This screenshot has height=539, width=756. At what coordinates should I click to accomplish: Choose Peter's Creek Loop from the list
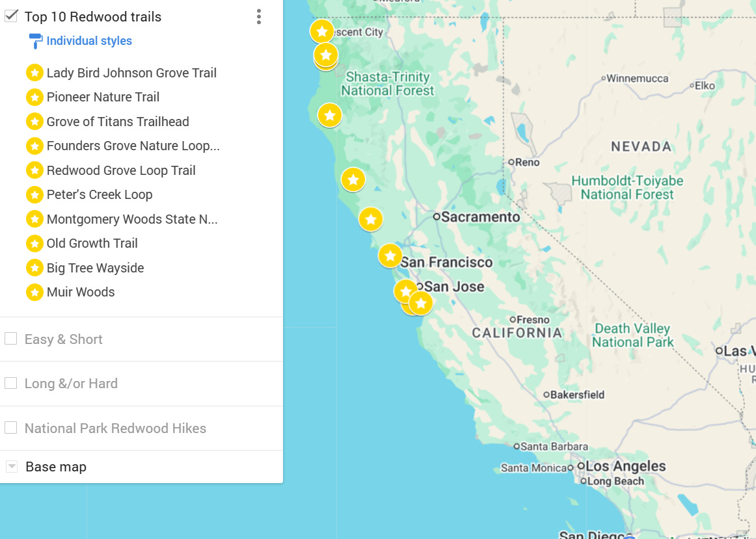[x=100, y=194]
